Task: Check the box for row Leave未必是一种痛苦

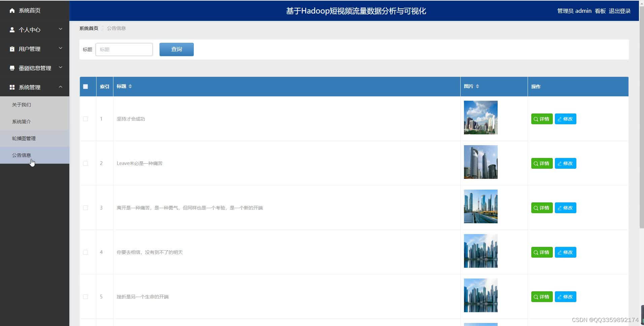Action: (x=85, y=163)
